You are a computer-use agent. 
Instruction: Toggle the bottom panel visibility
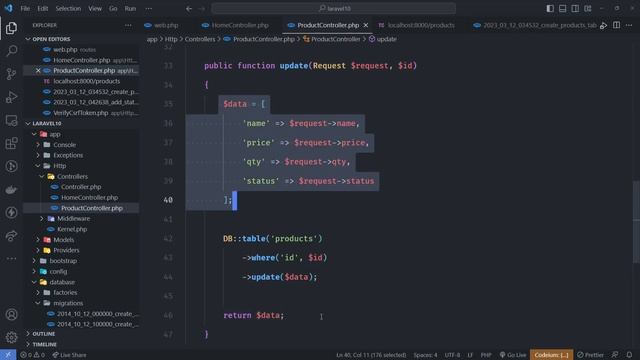tap(562, 8)
